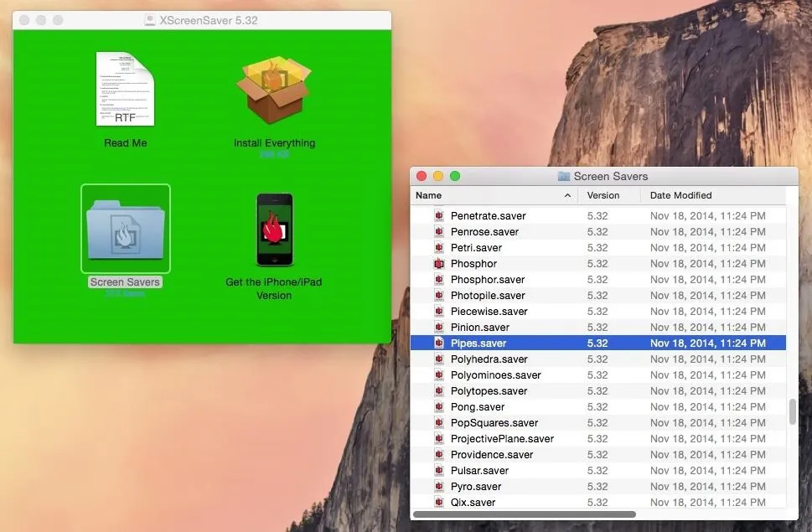Select the Phosphor.saver file icon
This screenshot has width=812, height=532.
pos(439,280)
